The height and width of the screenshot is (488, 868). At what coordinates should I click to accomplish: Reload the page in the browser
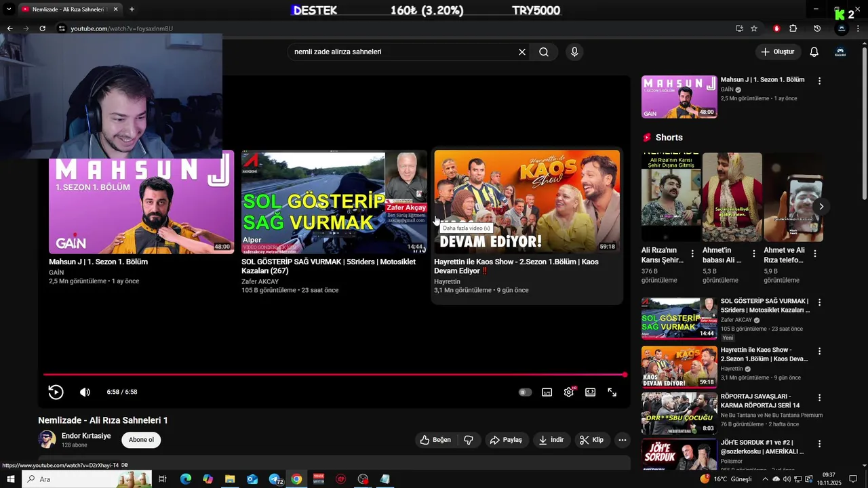coord(42,28)
